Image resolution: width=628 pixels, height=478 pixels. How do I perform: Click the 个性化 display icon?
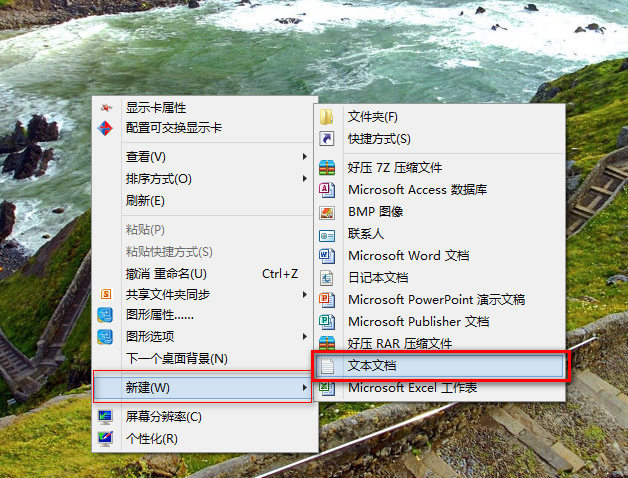point(105,439)
